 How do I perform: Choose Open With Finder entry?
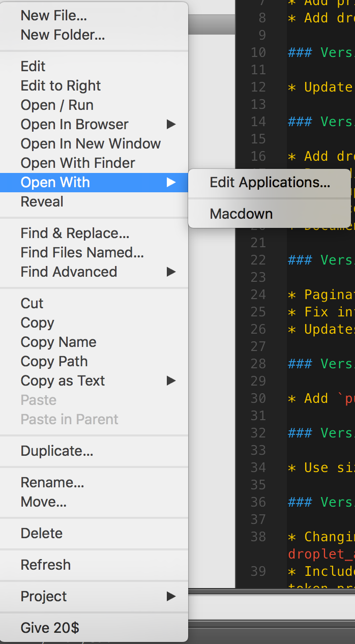coord(78,163)
